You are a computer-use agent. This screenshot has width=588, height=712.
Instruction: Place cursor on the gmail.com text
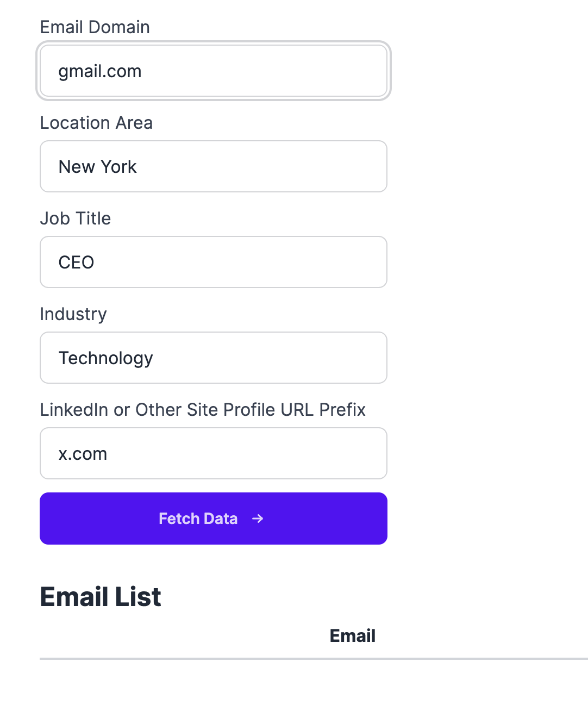pos(100,72)
